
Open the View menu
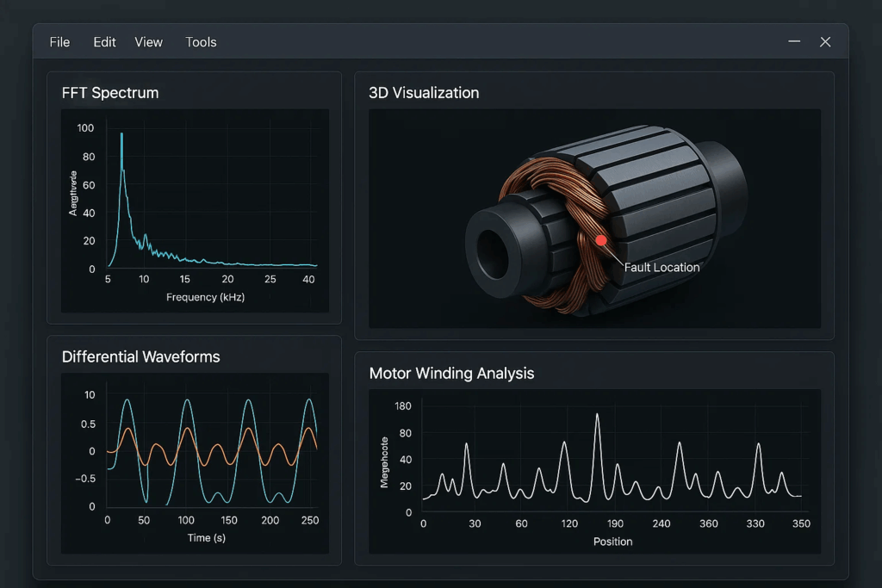click(148, 42)
